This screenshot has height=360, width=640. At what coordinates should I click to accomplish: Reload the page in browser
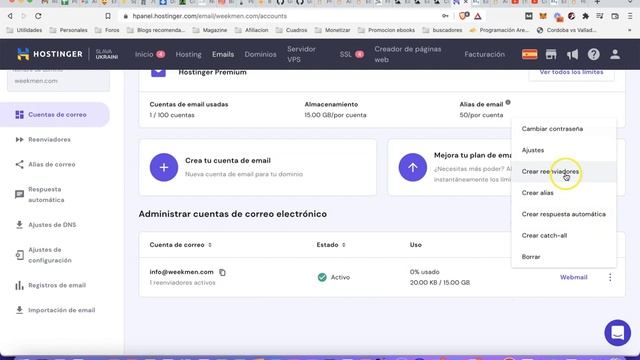pyautogui.click(x=38, y=16)
